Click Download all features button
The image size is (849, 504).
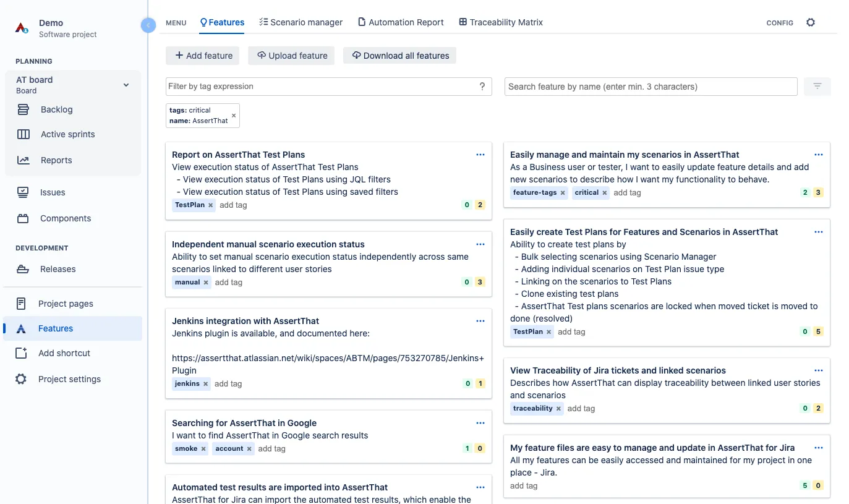coord(400,56)
